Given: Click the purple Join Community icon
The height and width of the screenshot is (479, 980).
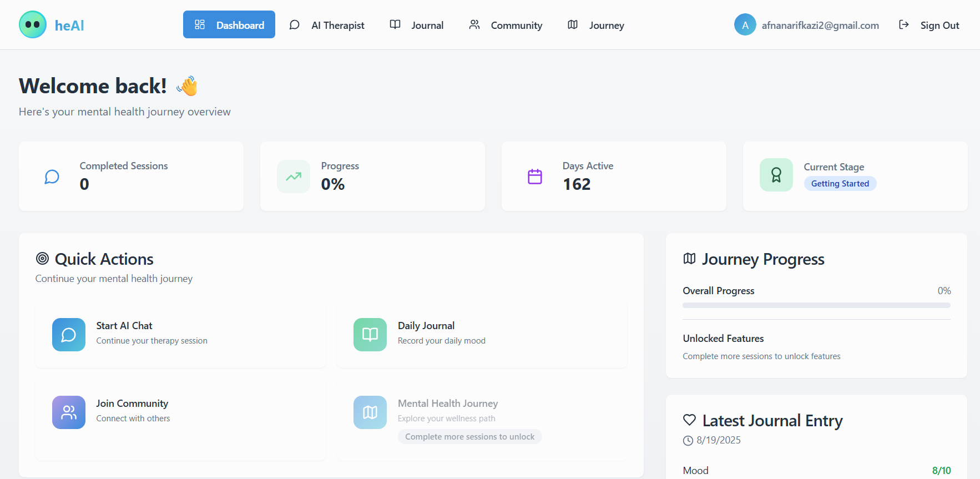Looking at the screenshot, I should coord(69,412).
